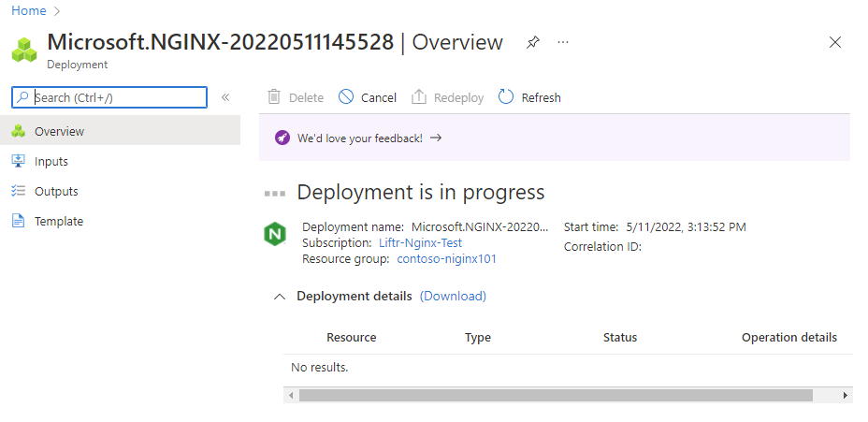868x422 pixels.
Task: Click the breadcrumb chevron after Home
Action: (58, 11)
